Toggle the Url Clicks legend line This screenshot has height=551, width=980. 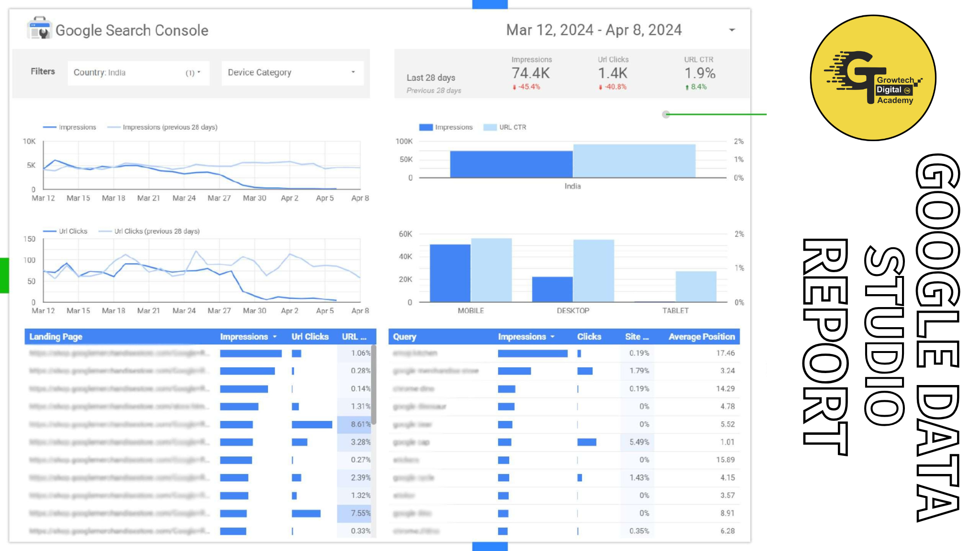pyautogui.click(x=50, y=231)
